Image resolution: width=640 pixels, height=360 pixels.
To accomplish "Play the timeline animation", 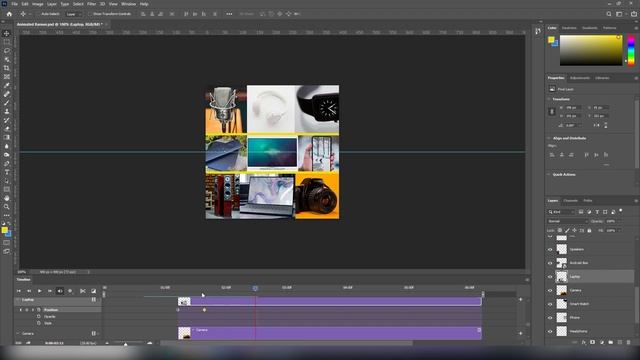I will pos(40,291).
